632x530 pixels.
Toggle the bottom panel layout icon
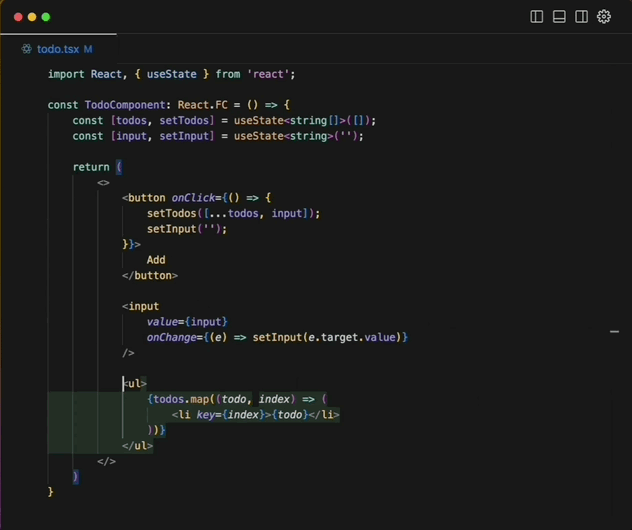[x=559, y=17]
